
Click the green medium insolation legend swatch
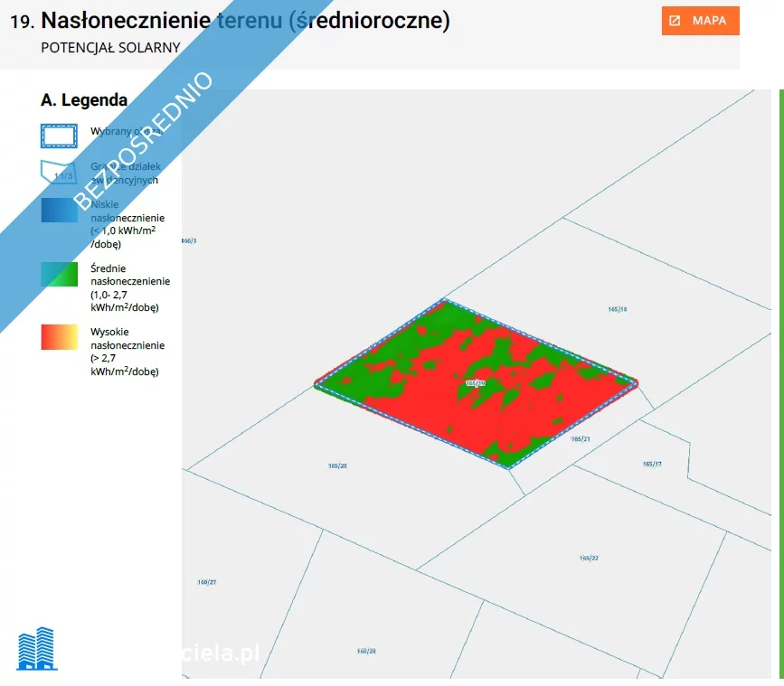coord(60,274)
